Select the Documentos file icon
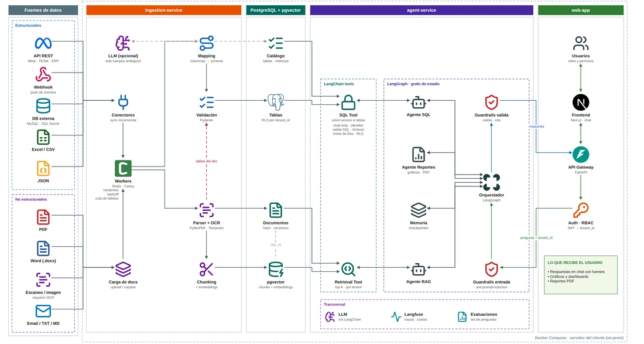 [276, 210]
